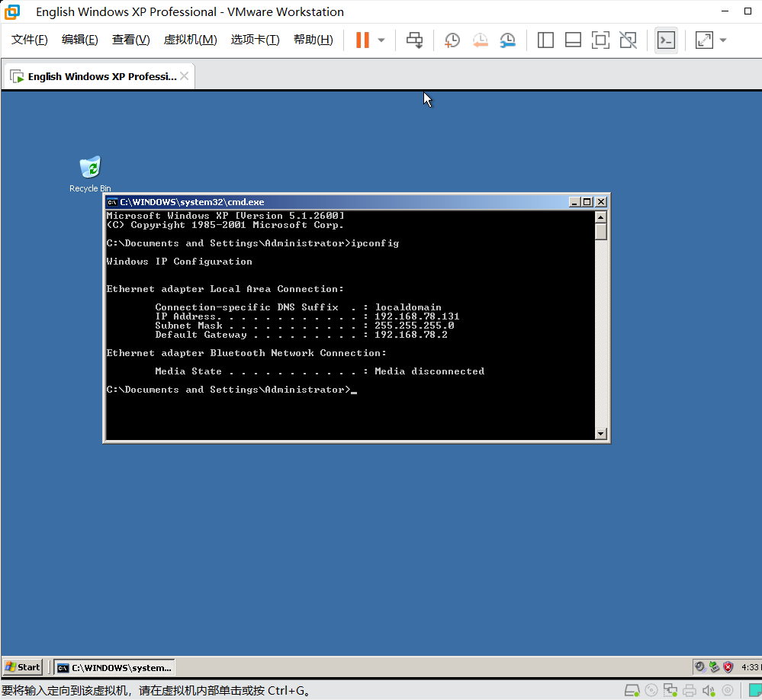Click the 'Windows IP Configuration' line
762x700 pixels.
(179, 262)
